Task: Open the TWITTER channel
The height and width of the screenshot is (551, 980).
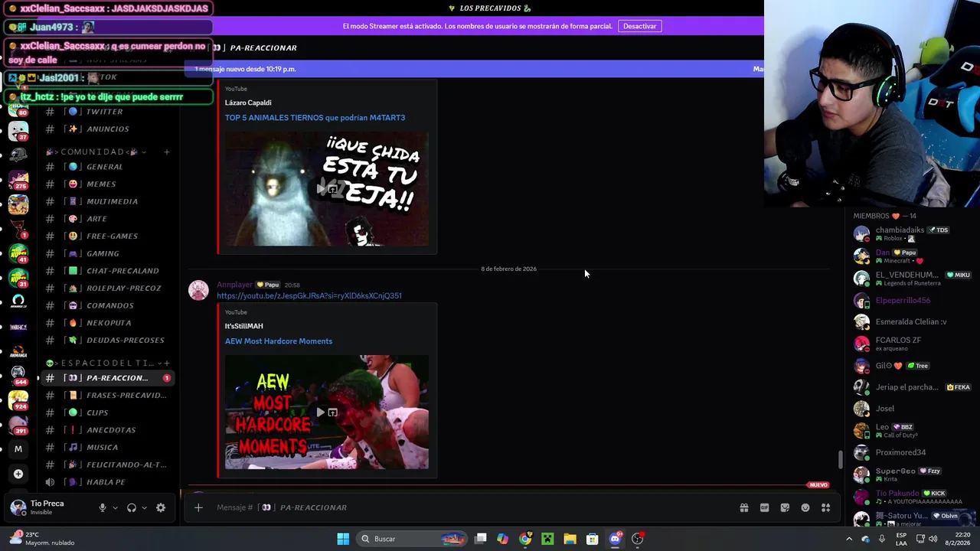Action: (x=106, y=112)
